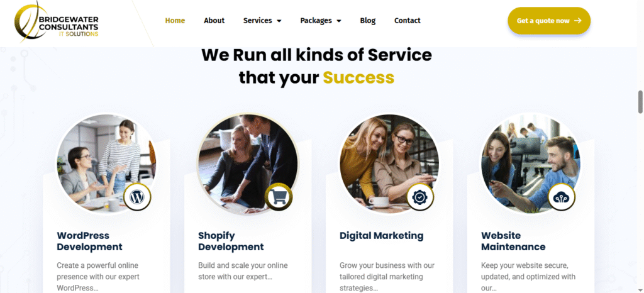Viewport: 644px width, 293px height.
Task: Click the Get a quote now button
Action: (x=549, y=21)
